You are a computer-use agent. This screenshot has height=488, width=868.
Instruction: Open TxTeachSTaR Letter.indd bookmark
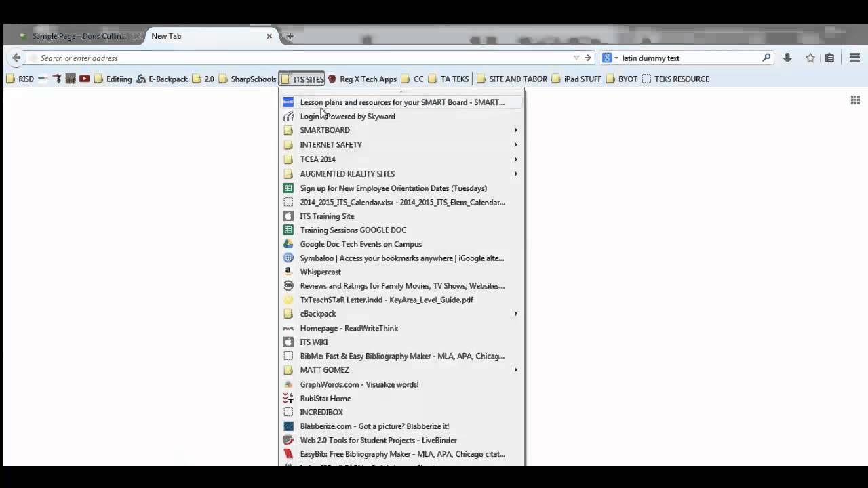click(402, 300)
